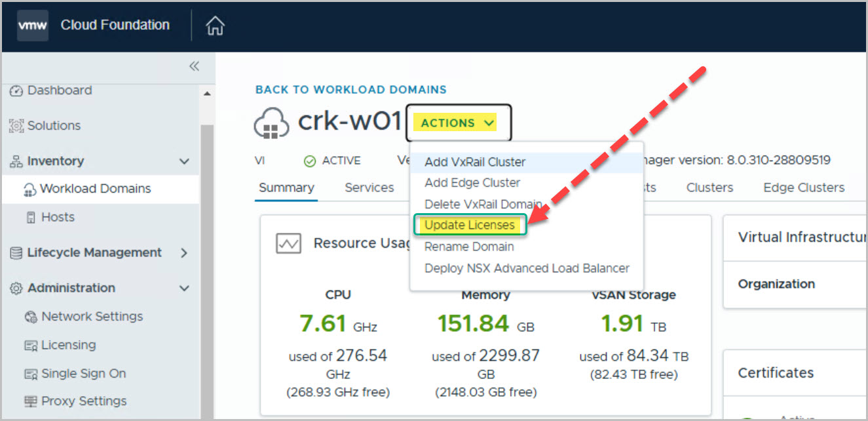This screenshot has height=421, width=868.
Task: Select Update Licenses from Actions menu
Action: (469, 225)
